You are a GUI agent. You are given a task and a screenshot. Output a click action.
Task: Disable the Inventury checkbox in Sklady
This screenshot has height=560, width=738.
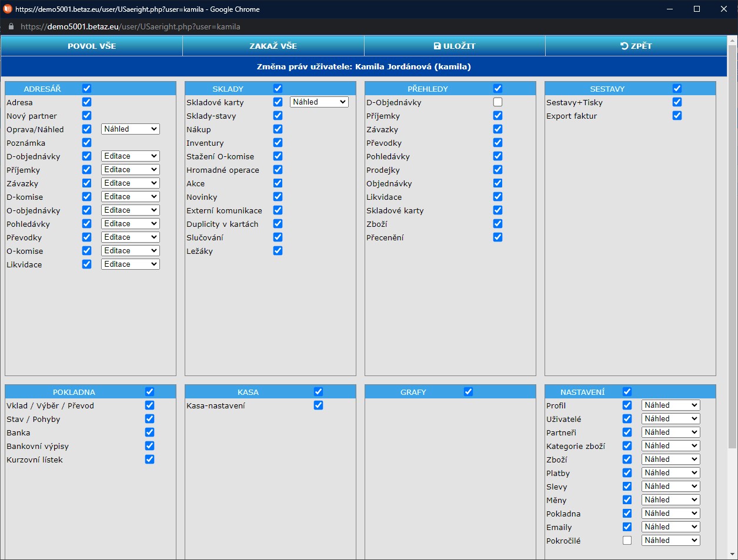278,143
